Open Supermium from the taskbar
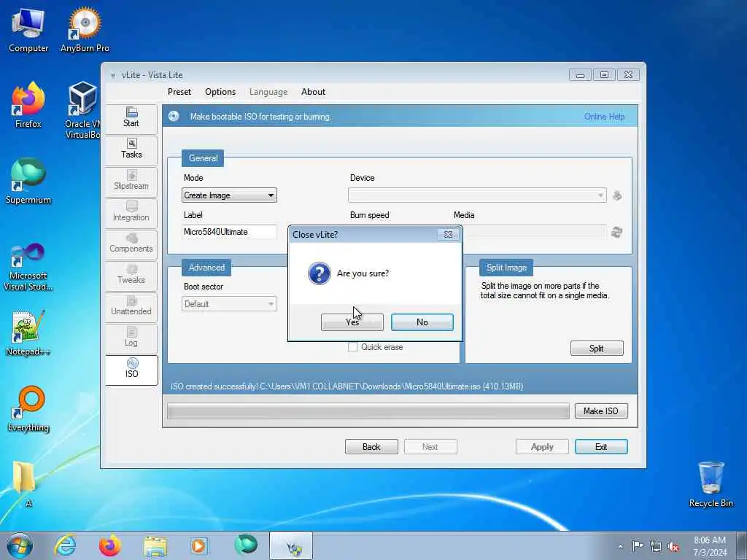The image size is (747, 560). point(246,545)
